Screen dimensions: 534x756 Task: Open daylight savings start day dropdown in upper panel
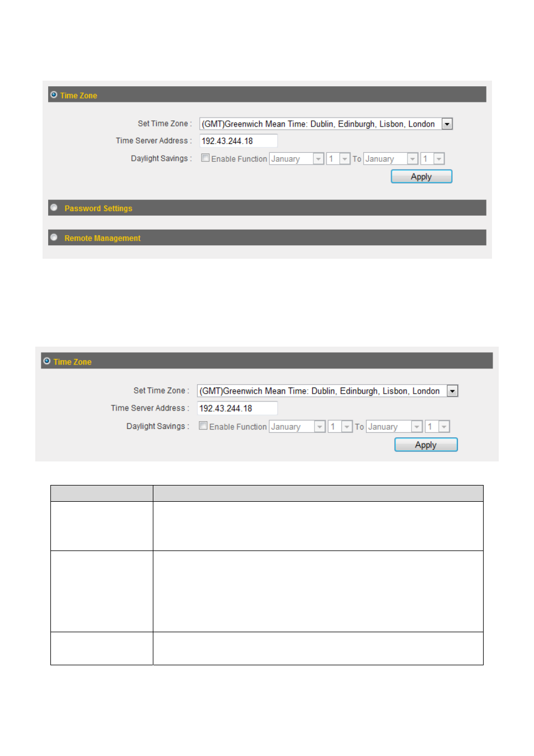[x=338, y=159]
